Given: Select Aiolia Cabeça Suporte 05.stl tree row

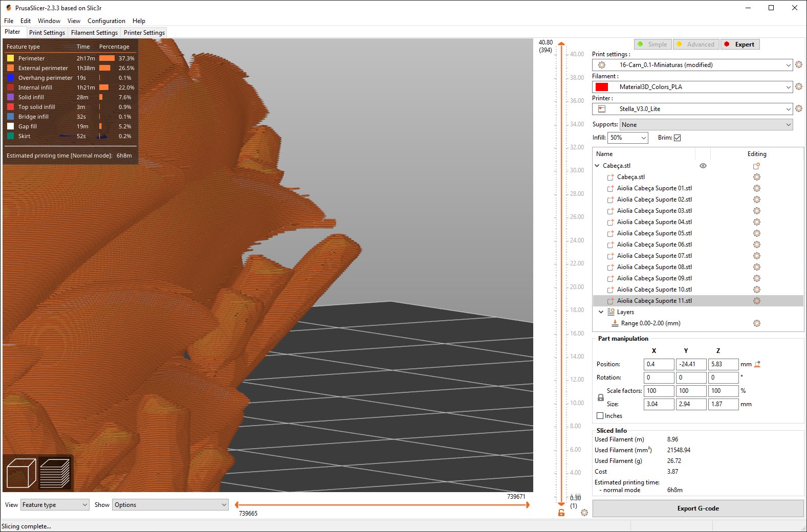Looking at the screenshot, I should point(698,233).
